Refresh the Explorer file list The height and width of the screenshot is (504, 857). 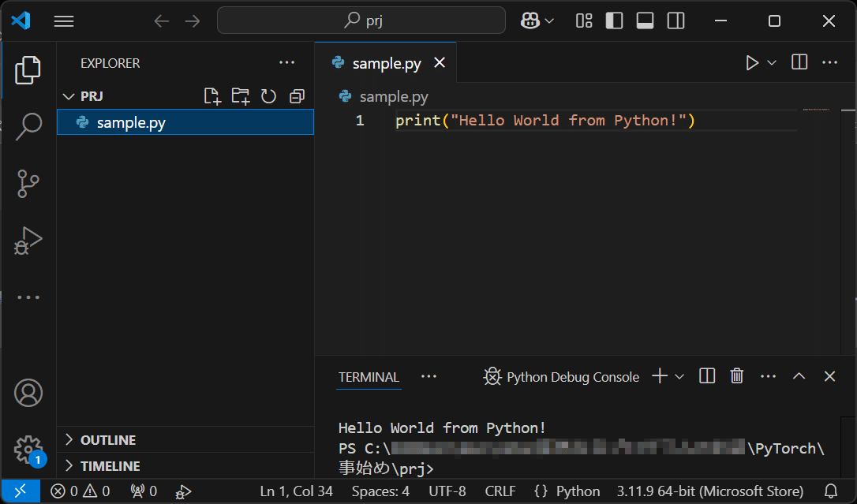point(268,95)
